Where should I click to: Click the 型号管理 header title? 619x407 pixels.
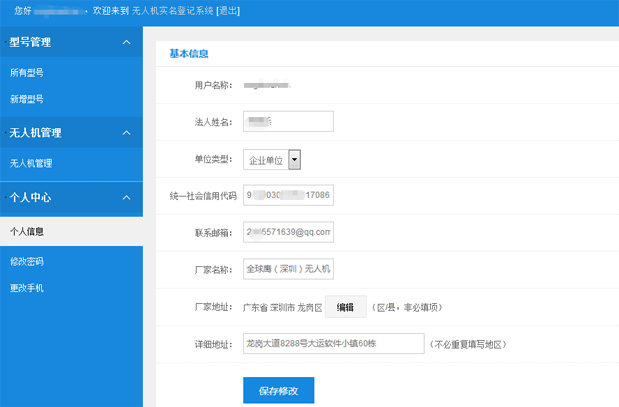[30, 42]
